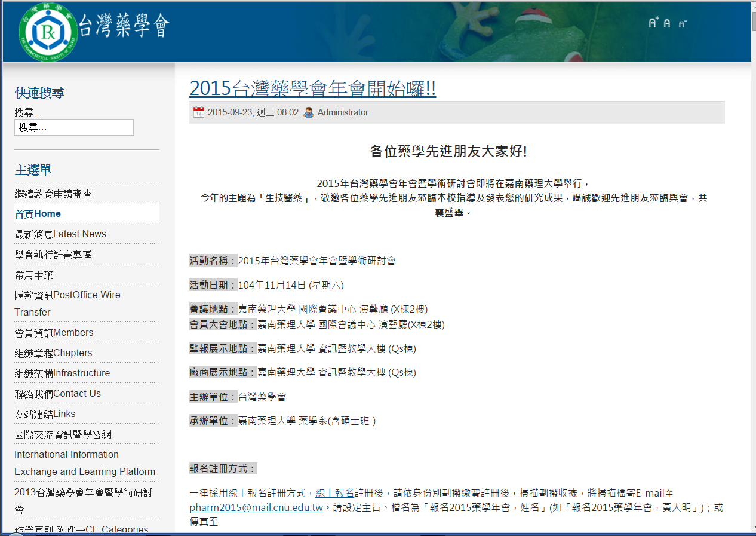
Task: Click the 快速搜尋 heading
Action: (39, 93)
